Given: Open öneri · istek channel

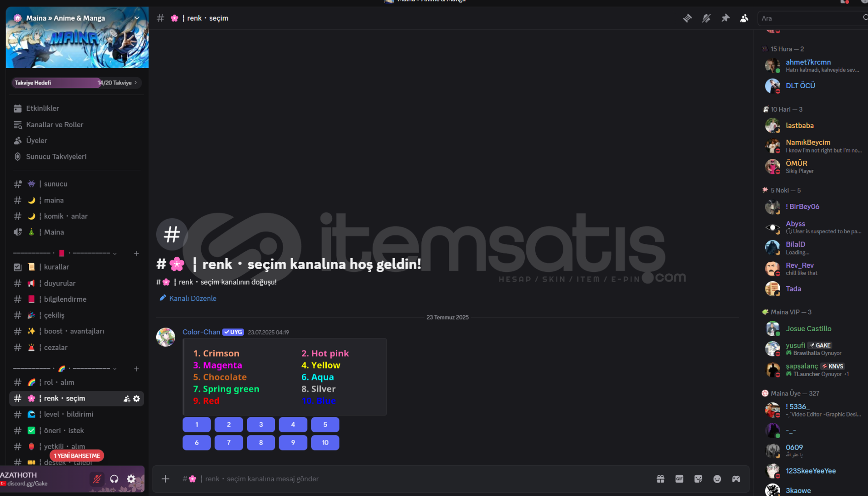Looking at the screenshot, I should point(77,430).
